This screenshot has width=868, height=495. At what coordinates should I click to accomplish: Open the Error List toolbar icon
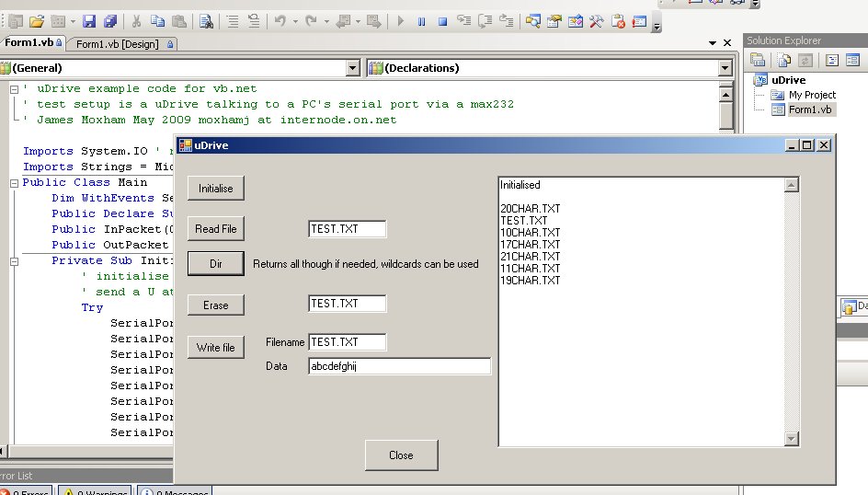coord(618,21)
